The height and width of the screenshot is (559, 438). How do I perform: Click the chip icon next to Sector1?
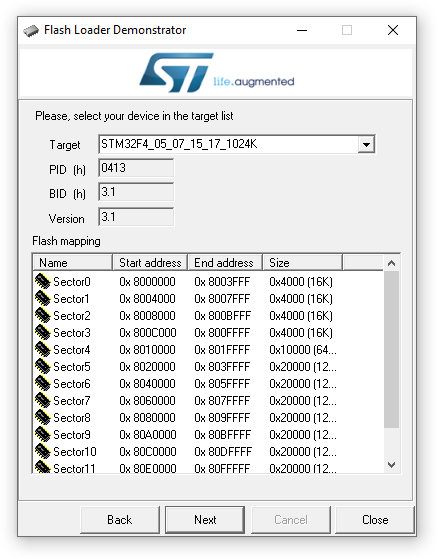pos(42,298)
